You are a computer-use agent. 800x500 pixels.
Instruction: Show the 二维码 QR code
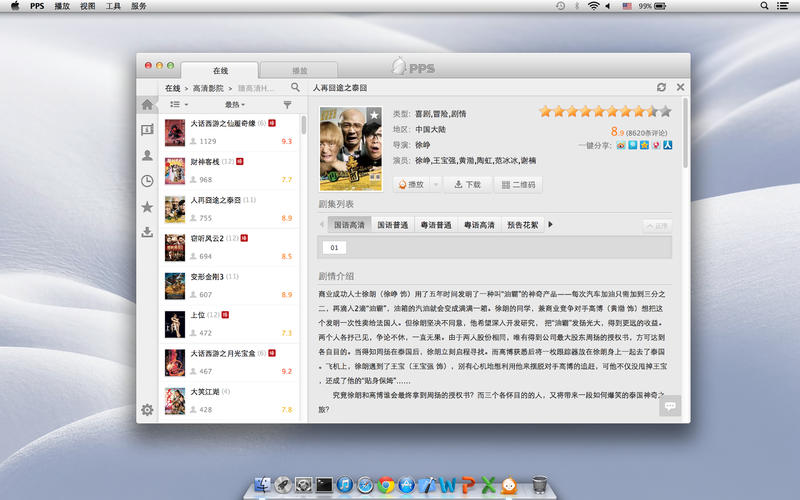click(x=518, y=185)
